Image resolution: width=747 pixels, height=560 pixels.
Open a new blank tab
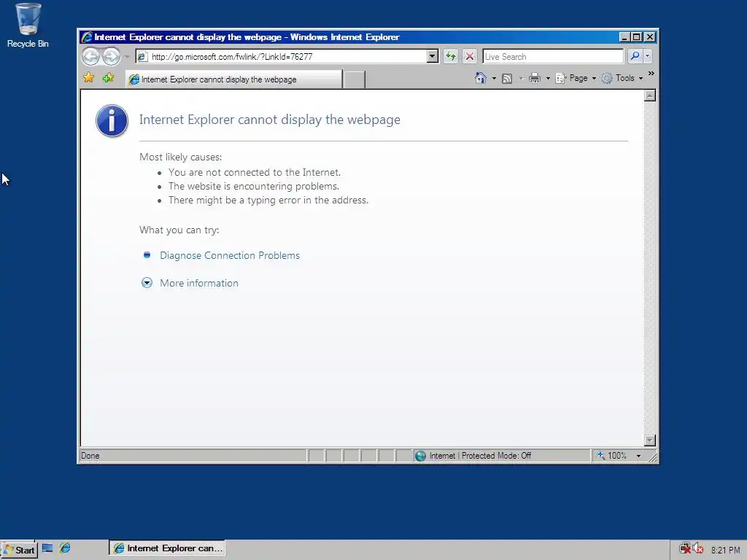354,79
